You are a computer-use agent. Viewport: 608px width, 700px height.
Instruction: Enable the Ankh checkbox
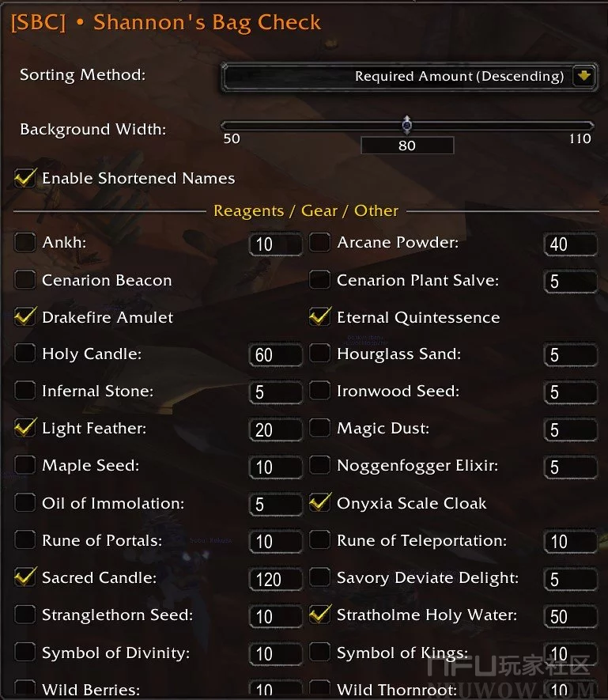25,243
